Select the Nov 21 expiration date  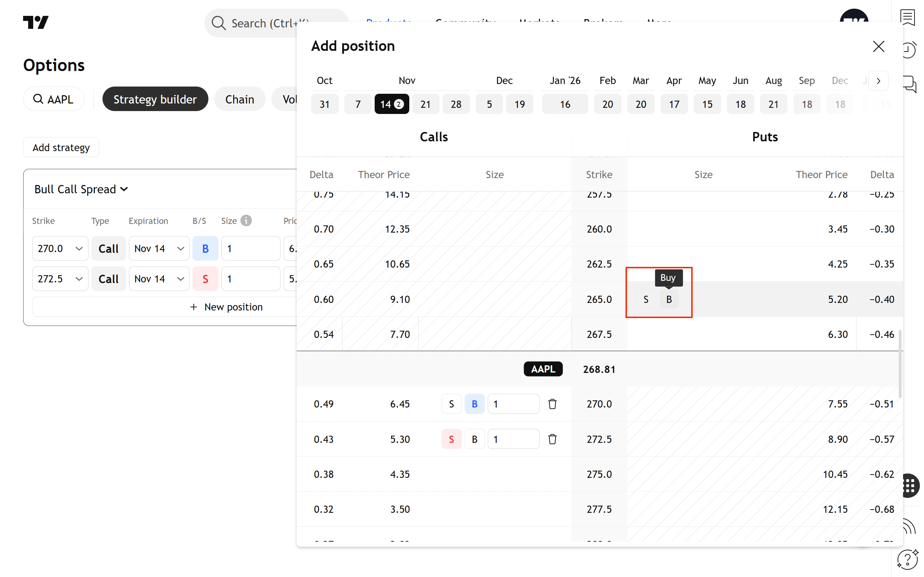tap(425, 104)
